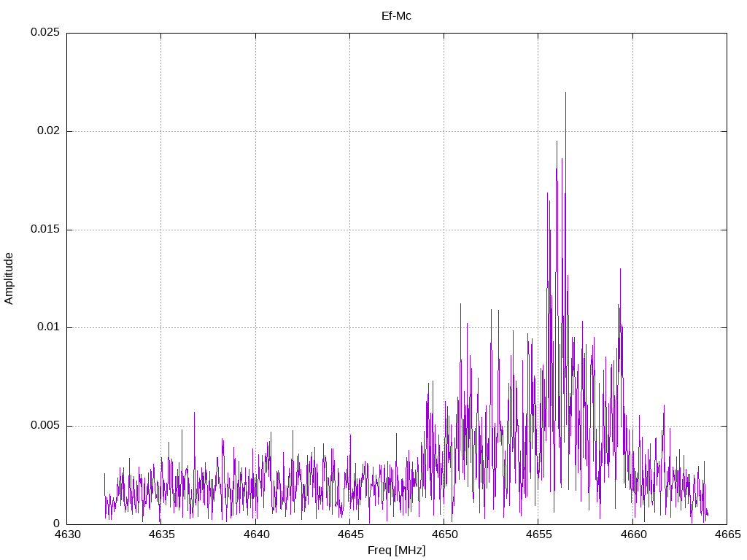
Task: Select the 4650 x-axis tick label
Action: click(444, 534)
